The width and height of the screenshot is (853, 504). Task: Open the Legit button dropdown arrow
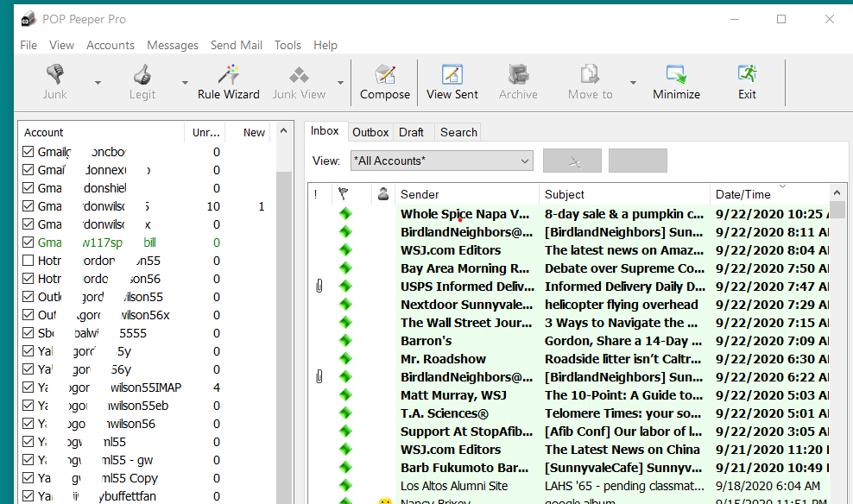(185, 83)
